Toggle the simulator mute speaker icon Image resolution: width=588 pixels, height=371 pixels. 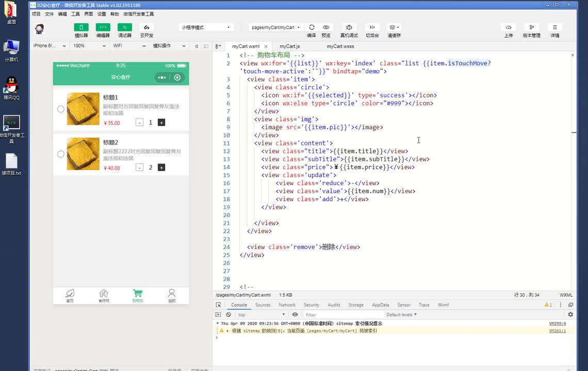[197, 46]
